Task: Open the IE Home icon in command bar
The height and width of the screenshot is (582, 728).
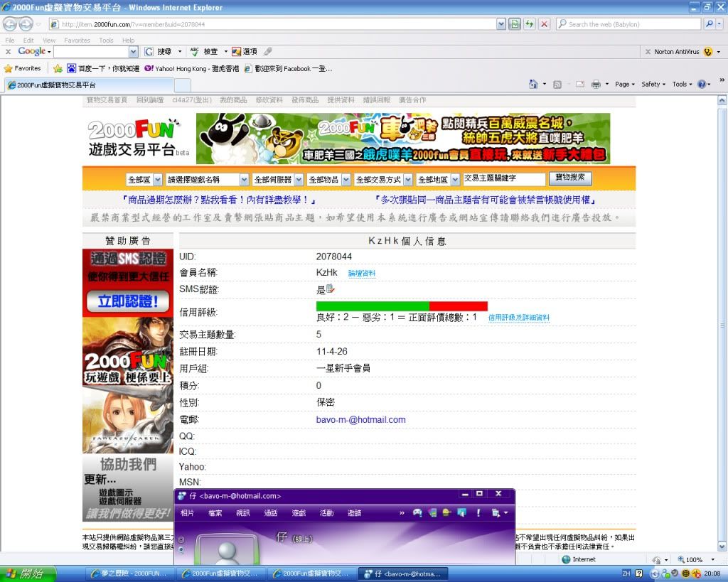Action: pos(533,84)
